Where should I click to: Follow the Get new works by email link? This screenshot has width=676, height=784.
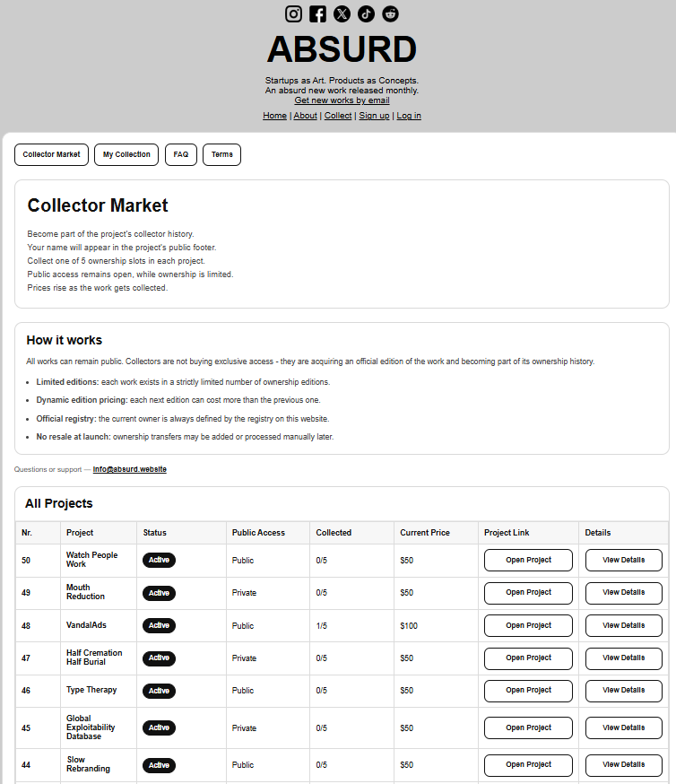tap(342, 100)
